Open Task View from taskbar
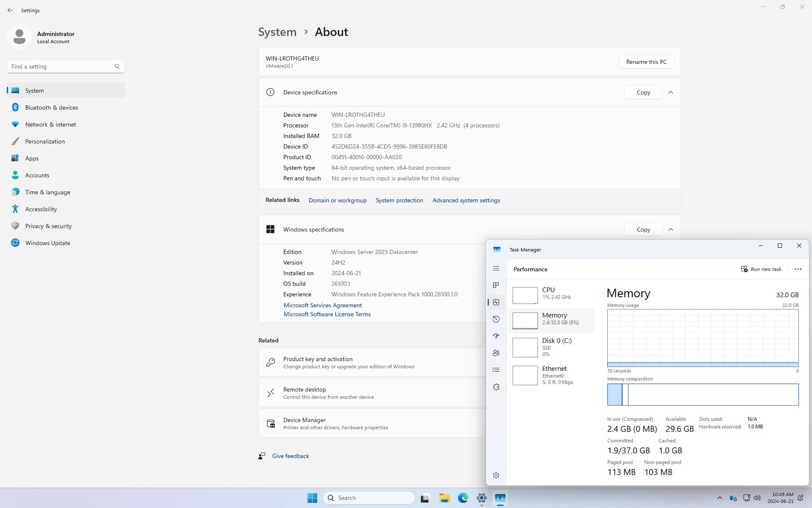 pyautogui.click(x=425, y=498)
